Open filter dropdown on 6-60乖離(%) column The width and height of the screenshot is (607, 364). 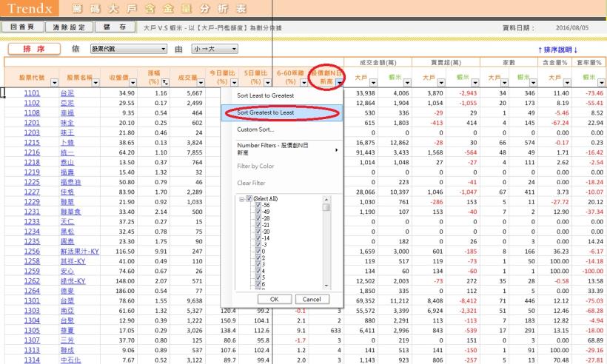pos(304,82)
